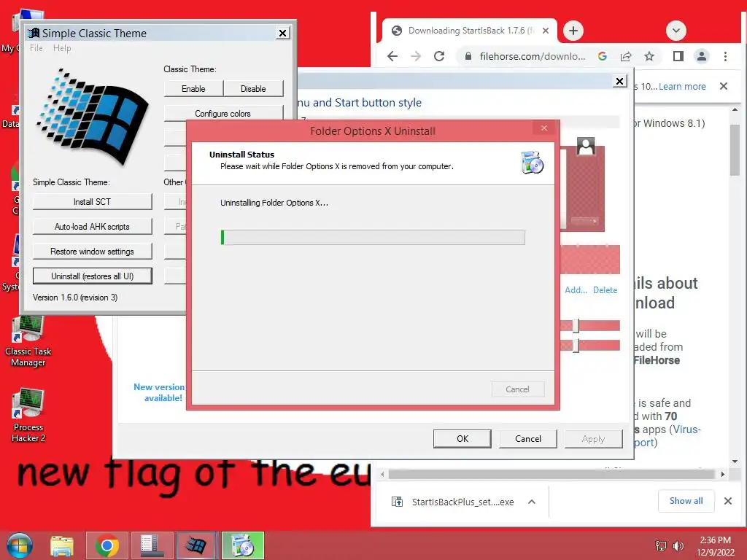Screen dimensions: 747x560
Task: Click Disable under Classic Theme
Action: 253,89
